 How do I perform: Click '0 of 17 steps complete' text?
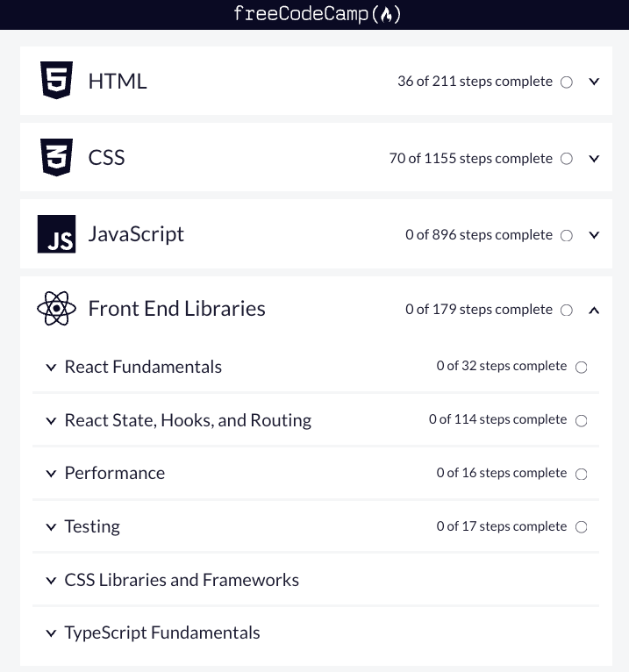501,526
